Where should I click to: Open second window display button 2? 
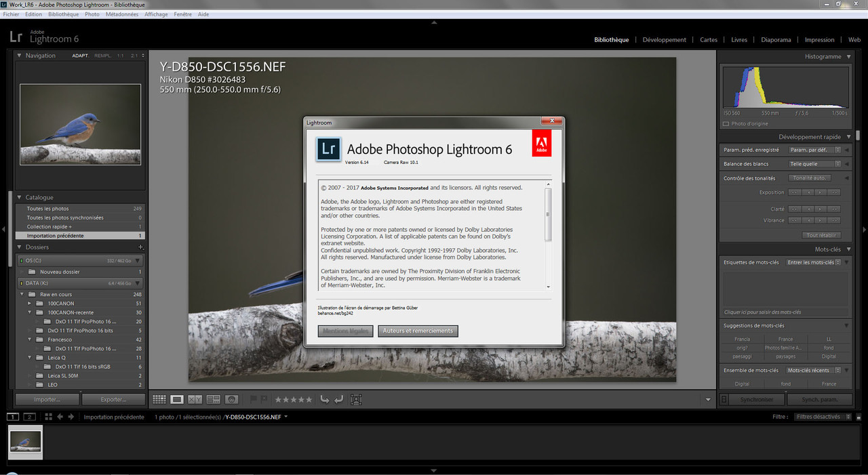30,417
